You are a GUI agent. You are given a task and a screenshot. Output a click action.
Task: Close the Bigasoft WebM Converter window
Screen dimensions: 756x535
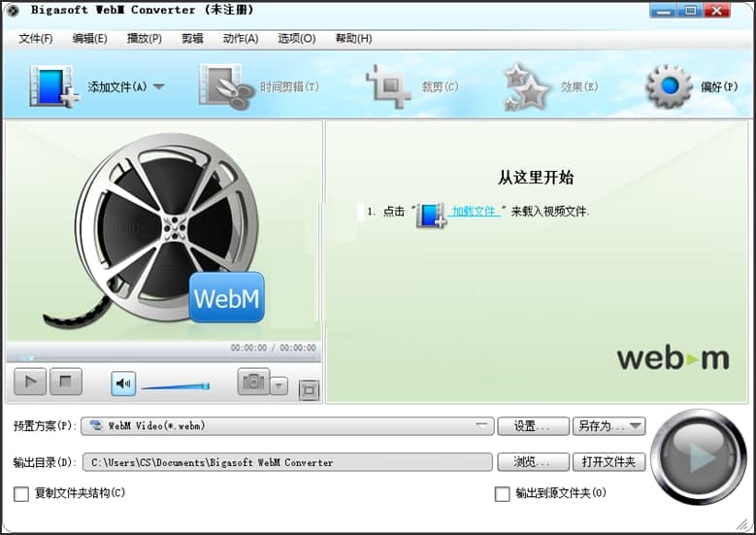point(717,10)
